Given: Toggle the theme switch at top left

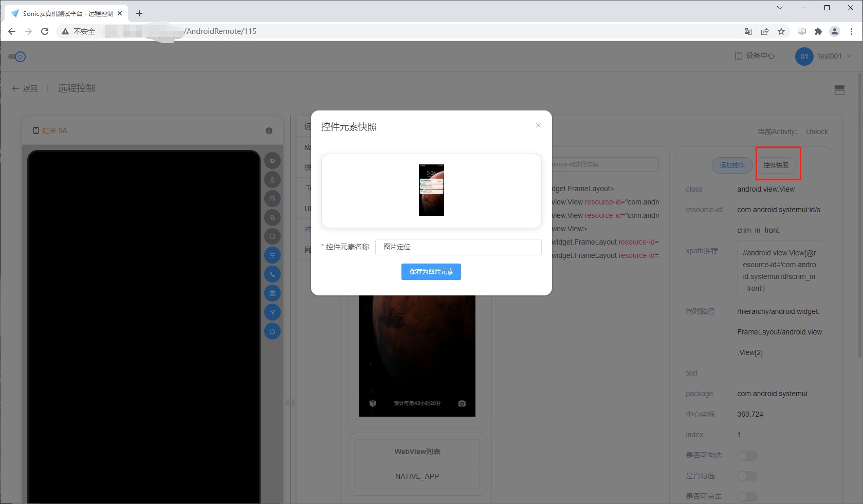Looking at the screenshot, I should pyautogui.click(x=17, y=57).
